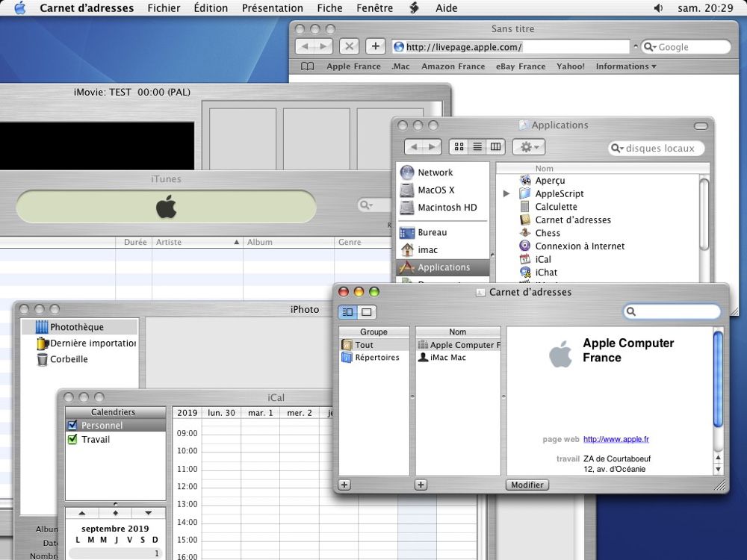Open the .Mac bookmark in Safari

pyautogui.click(x=400, y=66)
